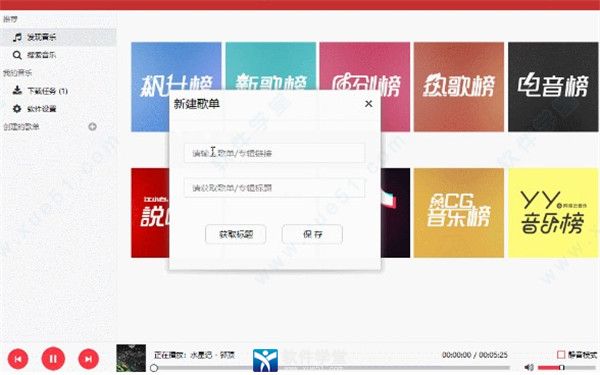Skip to the previous track

18,359
